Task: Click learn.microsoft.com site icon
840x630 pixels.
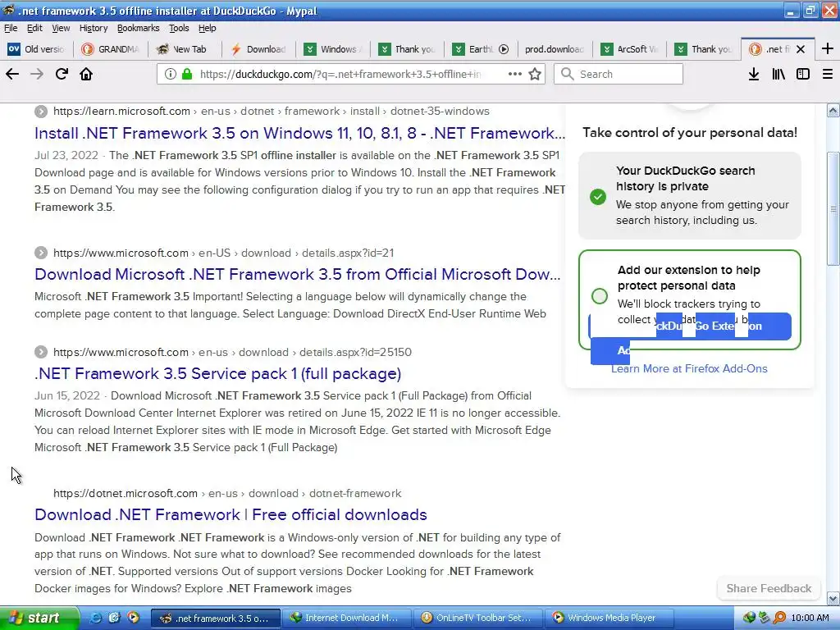Action: (x=41, y=112)
